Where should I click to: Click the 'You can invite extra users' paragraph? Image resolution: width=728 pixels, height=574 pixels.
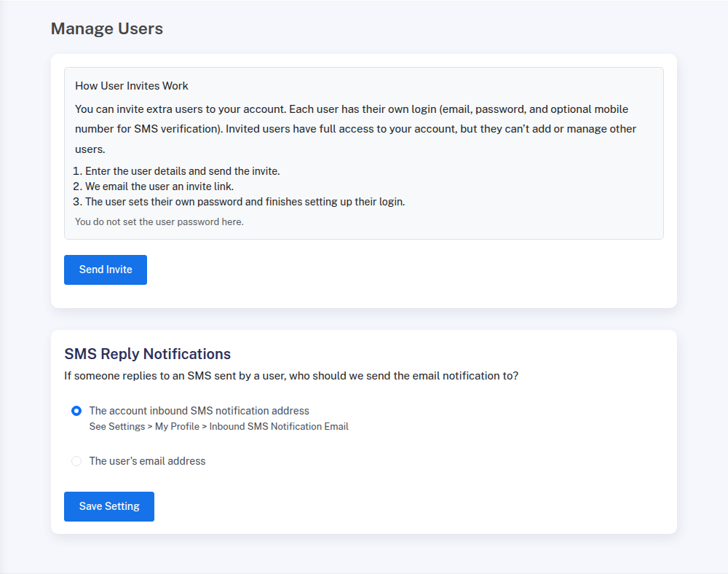point(181,109)
